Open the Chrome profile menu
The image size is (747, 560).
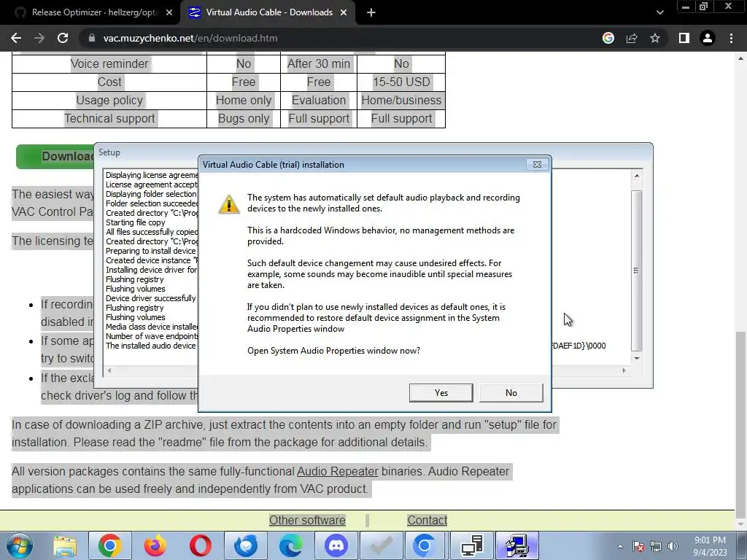tap(708, 38)
